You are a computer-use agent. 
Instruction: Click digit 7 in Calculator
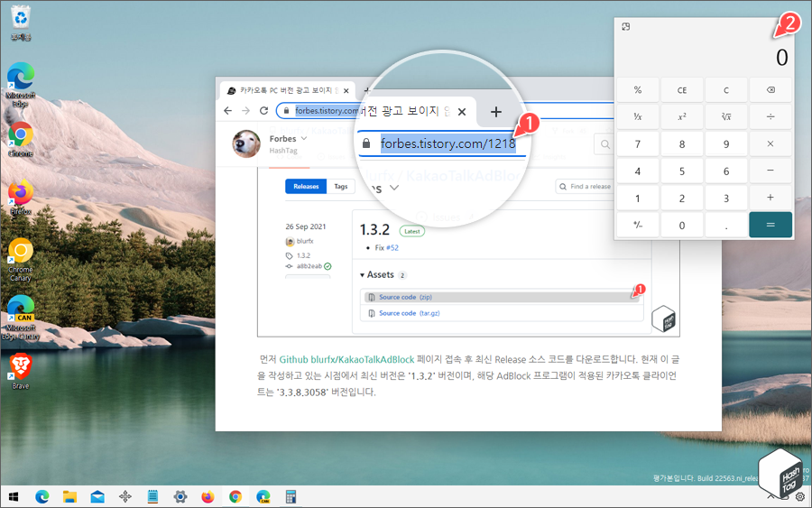(x=638, y=144)
